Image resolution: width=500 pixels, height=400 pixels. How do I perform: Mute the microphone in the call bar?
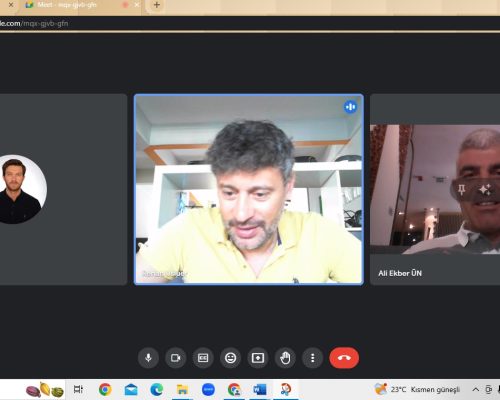(x=148, y=358)
